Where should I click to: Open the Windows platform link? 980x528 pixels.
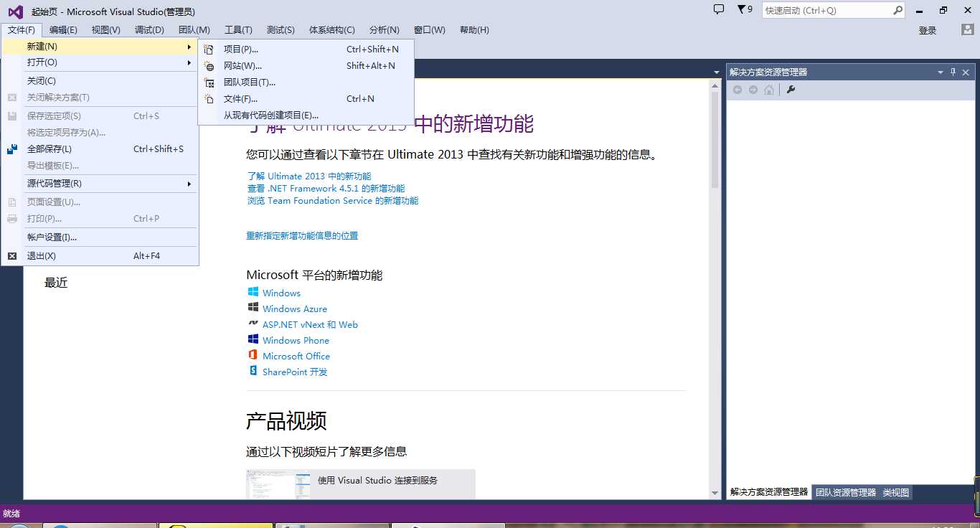point(281,293)
